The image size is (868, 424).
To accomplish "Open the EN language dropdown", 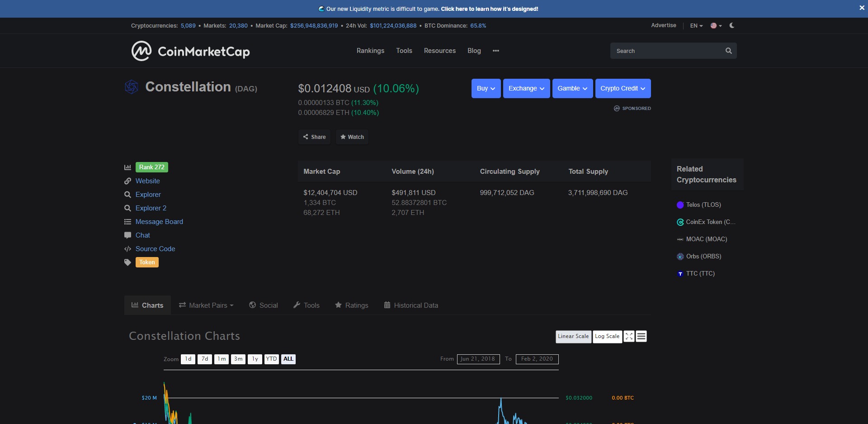I will 696,26.
